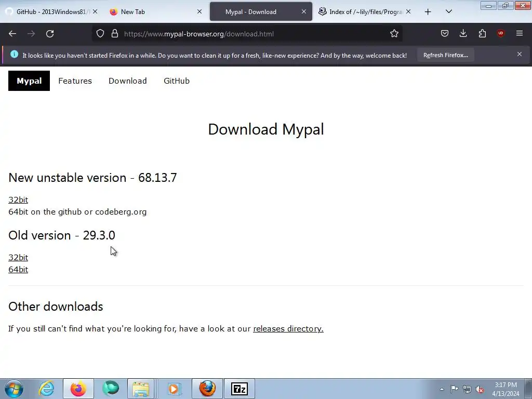Open the releases directory link
Screen dimensions: 532x399
pos(288,329)
